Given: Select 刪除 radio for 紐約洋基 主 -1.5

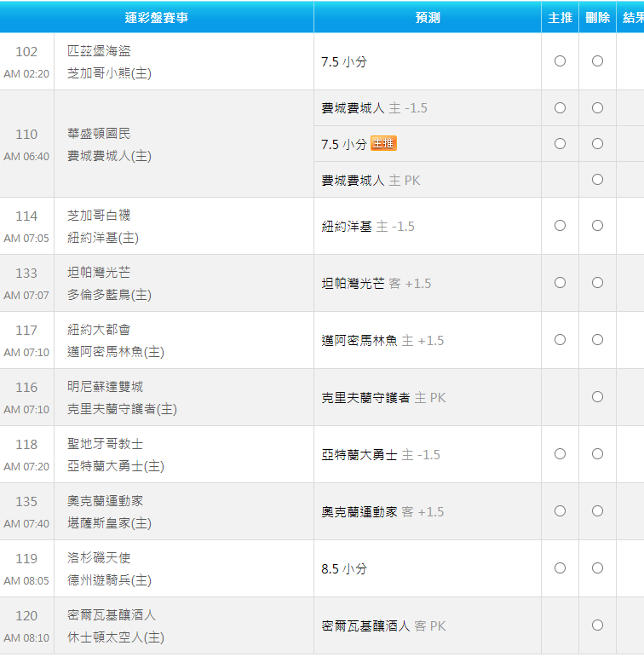Looking at the screenshot, I should click(x=597, y=226).
